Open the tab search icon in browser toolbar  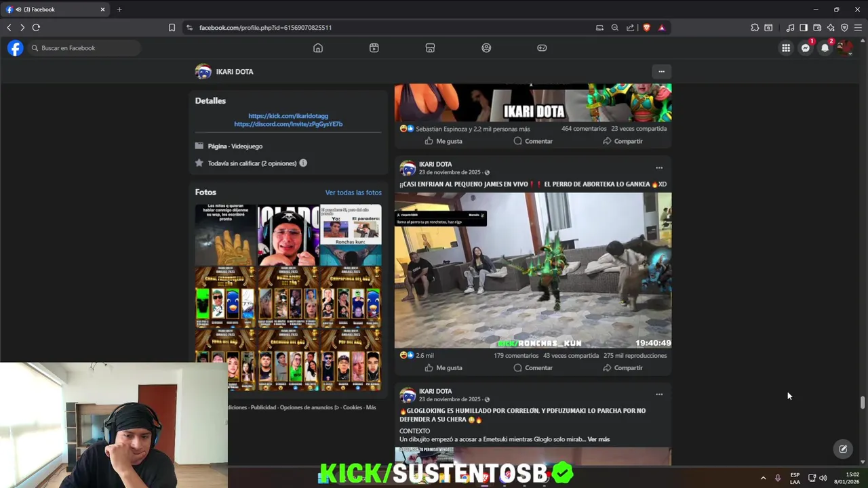pyautogui.click(x=768, y=28)
